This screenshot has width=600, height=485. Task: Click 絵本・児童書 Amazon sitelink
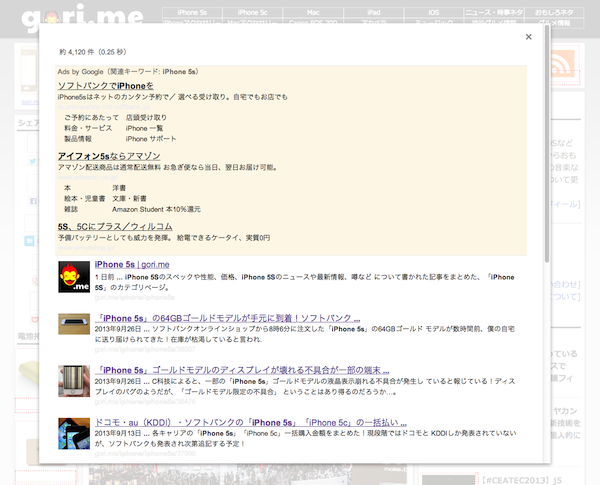coord(85,199)
